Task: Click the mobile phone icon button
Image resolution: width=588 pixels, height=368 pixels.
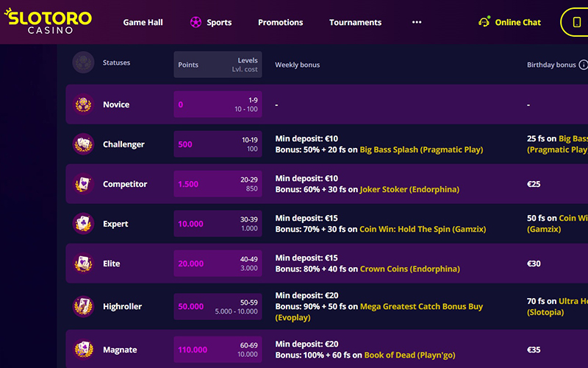Action: (577, 22)
